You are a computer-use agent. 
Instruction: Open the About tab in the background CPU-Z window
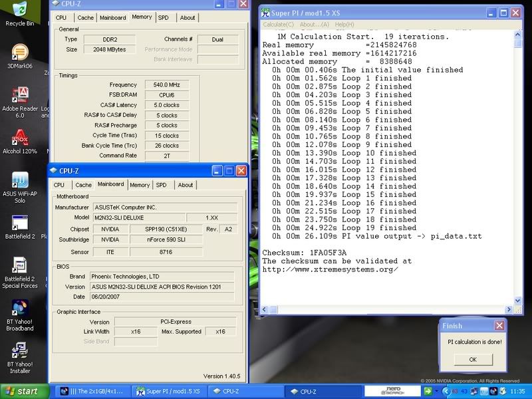click(x=188, y=18)
